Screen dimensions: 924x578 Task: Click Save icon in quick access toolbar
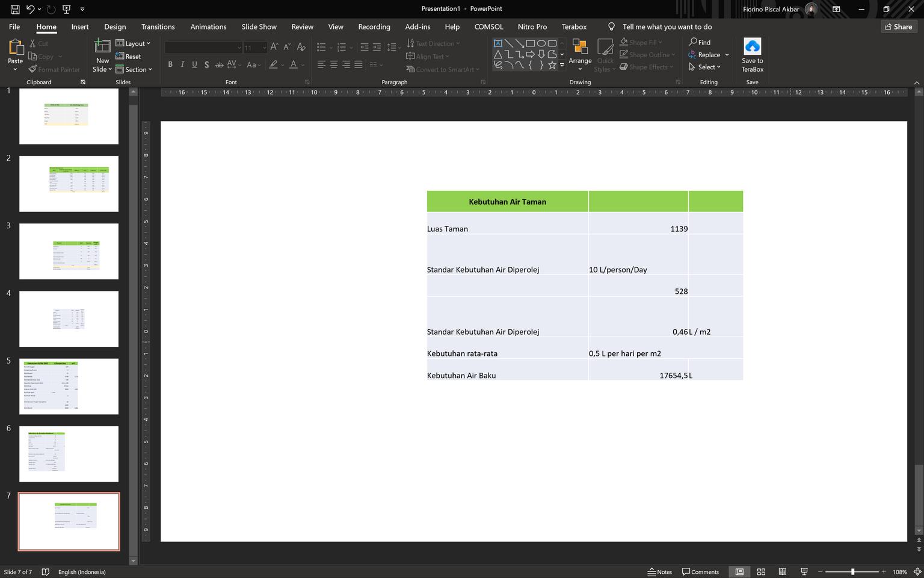click(15, 9)
